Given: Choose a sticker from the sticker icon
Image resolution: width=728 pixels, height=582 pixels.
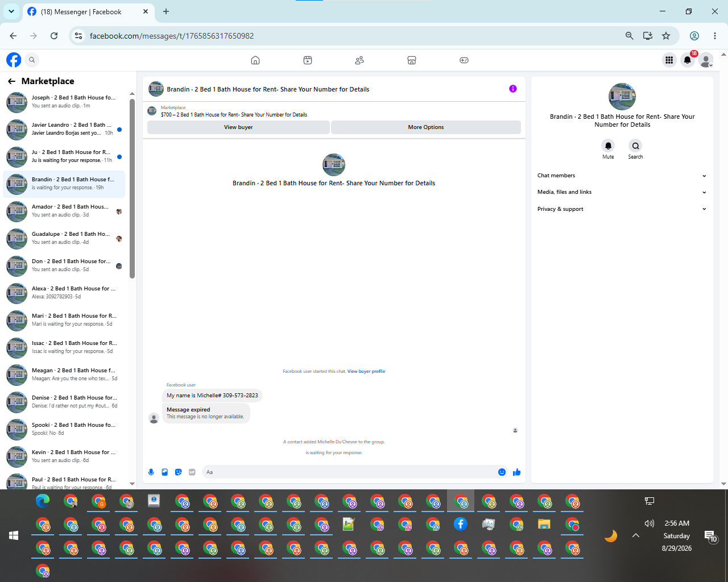Looking at the screenshot, I should [x=179, y=472].
